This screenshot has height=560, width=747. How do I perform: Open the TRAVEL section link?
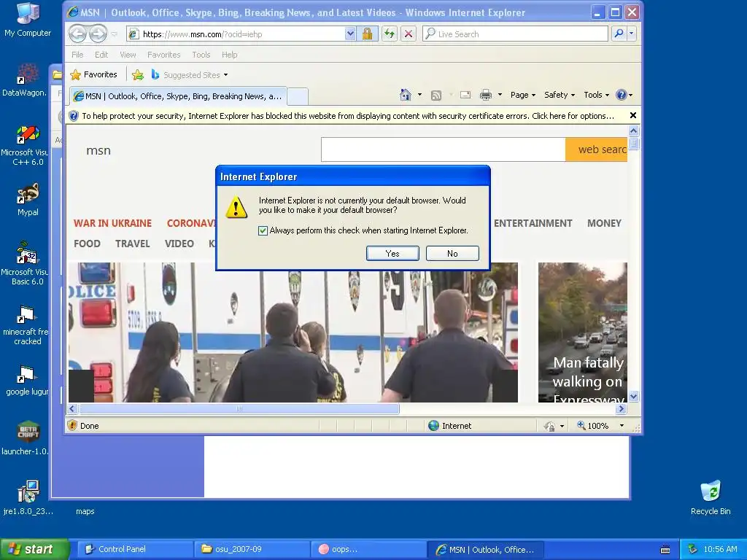[x=133, y=244]
